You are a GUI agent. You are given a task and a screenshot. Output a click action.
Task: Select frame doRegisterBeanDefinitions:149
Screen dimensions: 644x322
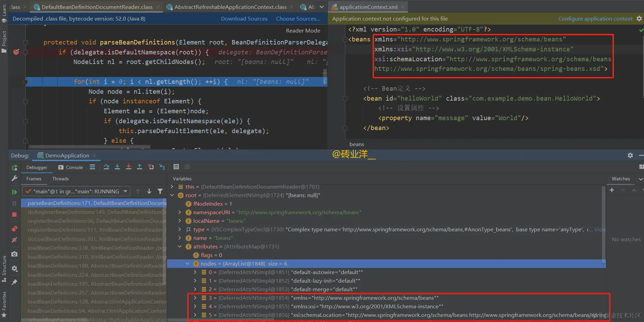tap(94, 212)
